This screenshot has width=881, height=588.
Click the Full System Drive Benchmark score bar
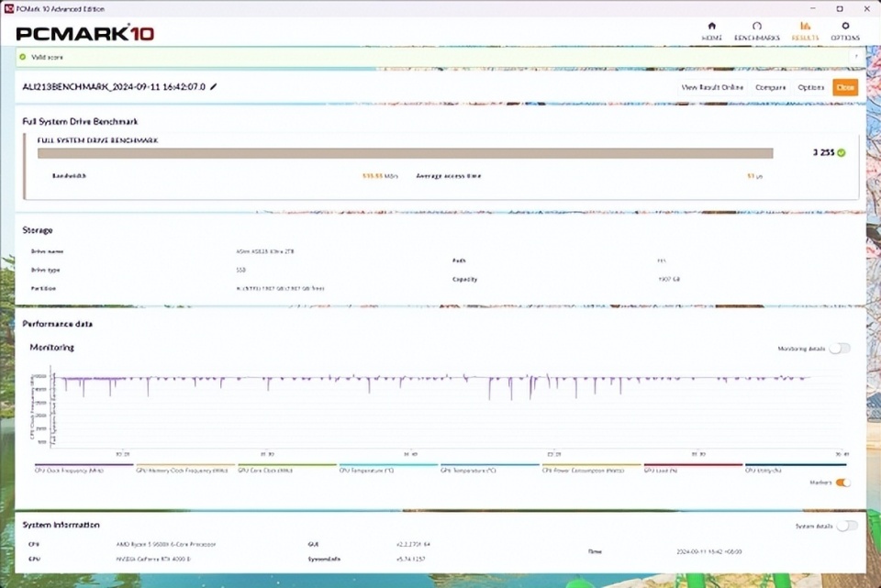point(405,153)
